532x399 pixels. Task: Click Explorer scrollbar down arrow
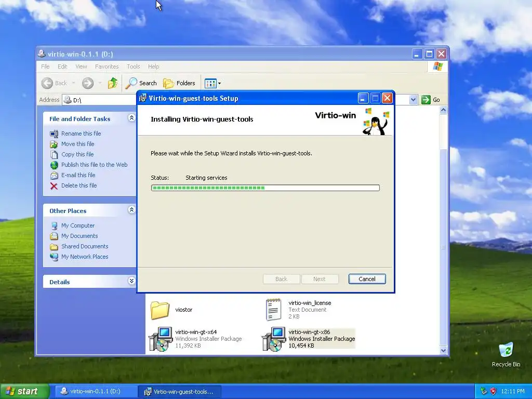point(443,351)
